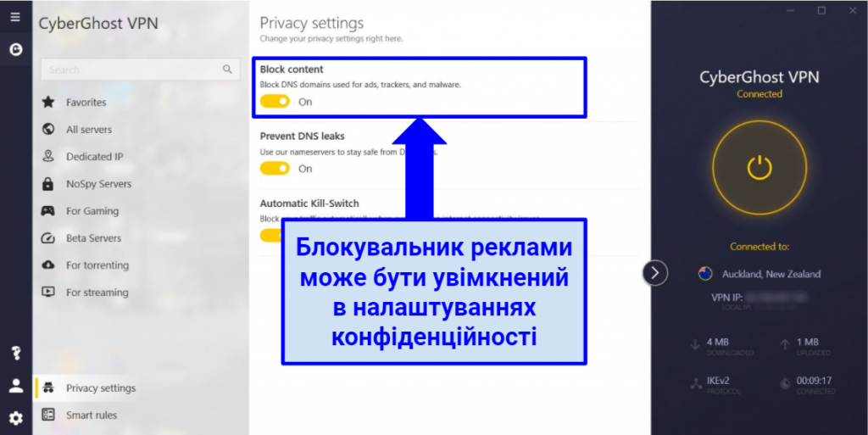Select For Gaming in the sidebar
Image resolution: width=868 pixels, height=435 pixels.
tap(92, 211)
